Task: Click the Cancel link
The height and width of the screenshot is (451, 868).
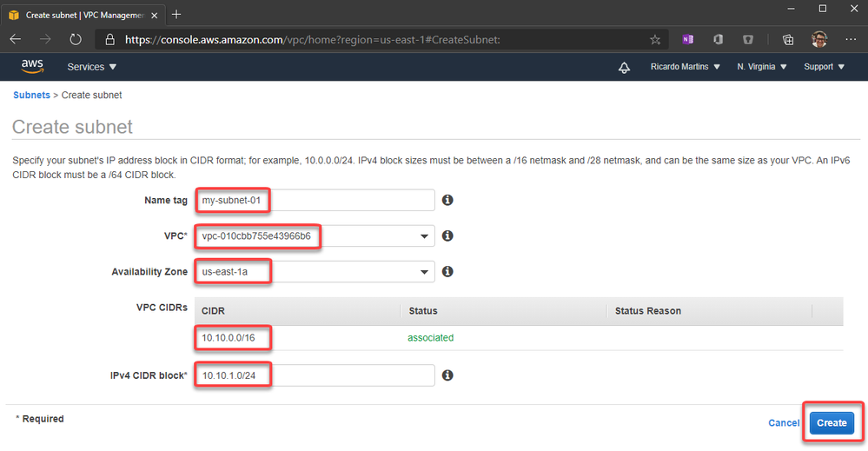Action: (x=784, y=423)
